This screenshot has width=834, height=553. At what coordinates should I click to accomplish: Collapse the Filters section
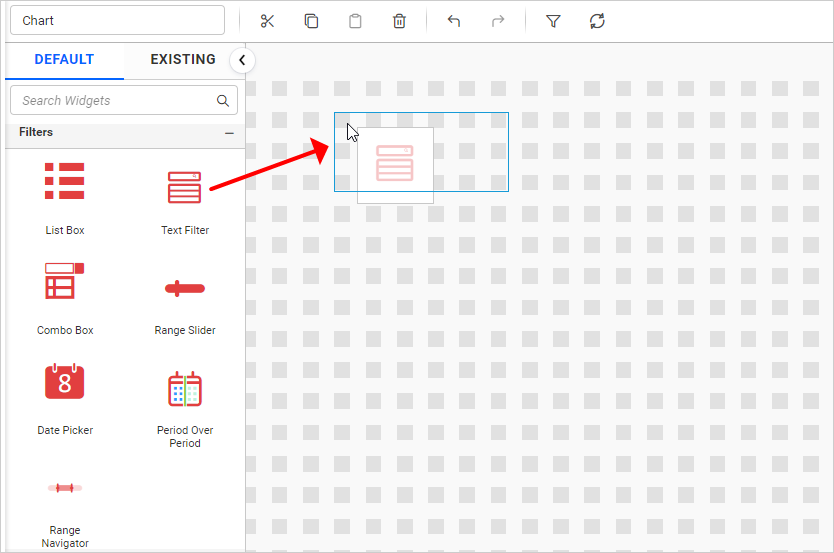coord(229,133)
